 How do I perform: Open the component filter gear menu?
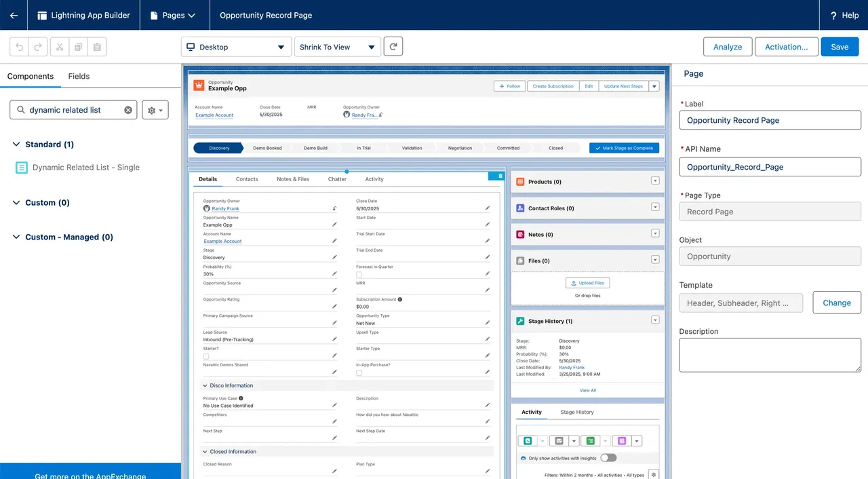[155, 110]
